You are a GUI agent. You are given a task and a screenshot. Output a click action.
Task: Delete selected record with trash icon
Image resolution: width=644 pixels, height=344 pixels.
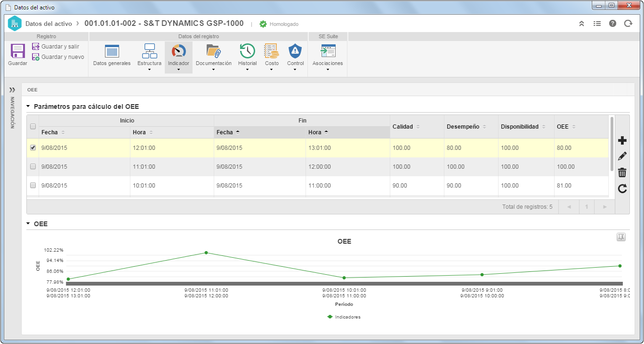click(622, 172)
